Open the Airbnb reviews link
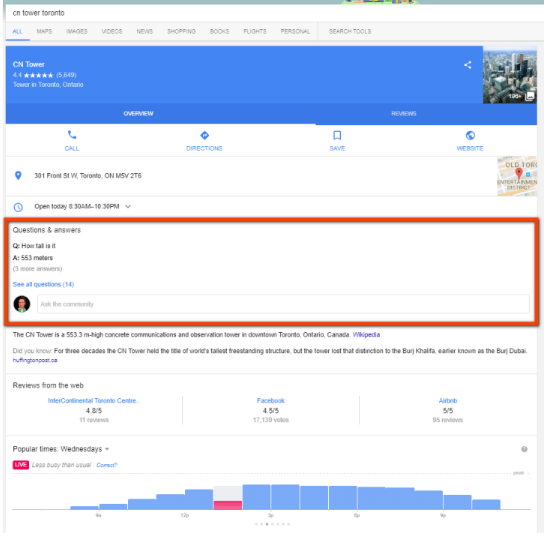This screenshot has height=552, width=555. pos(448,401)
